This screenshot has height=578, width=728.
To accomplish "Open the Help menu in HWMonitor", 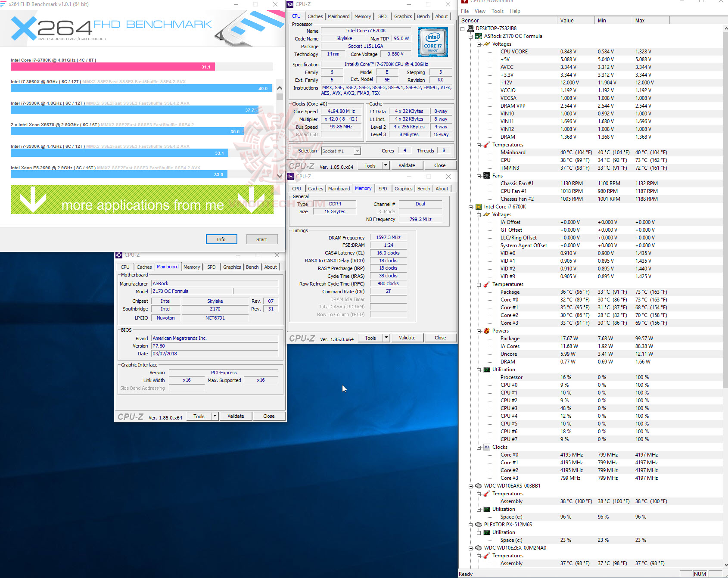I will point(515,11).
